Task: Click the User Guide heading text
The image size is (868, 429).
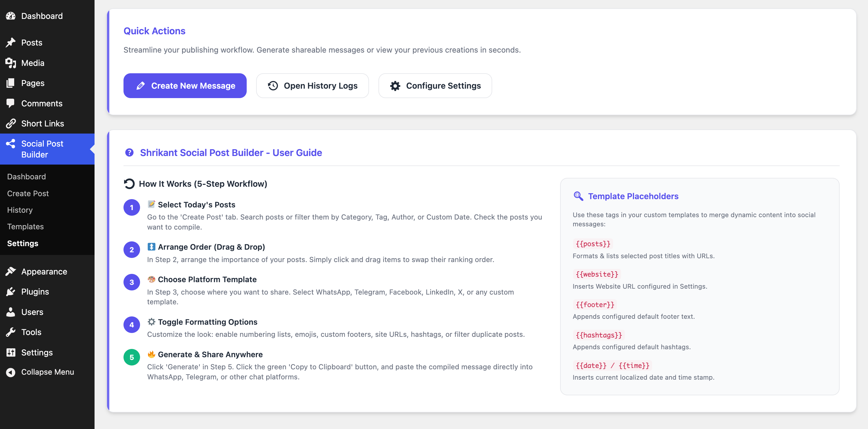Action: click(x=231, y=153)
